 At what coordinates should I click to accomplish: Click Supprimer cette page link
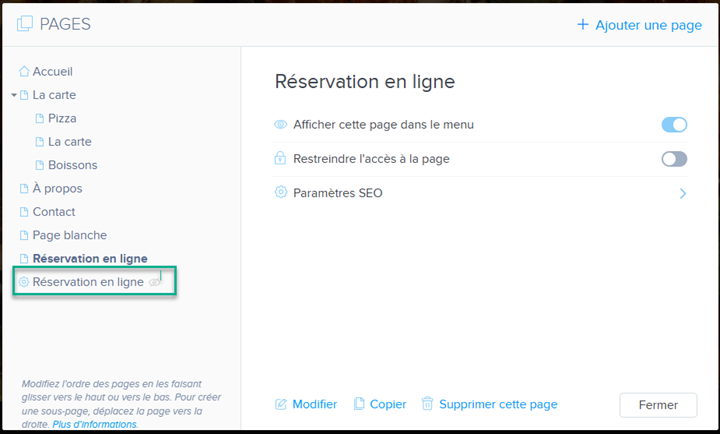click(x=498, y=404)
